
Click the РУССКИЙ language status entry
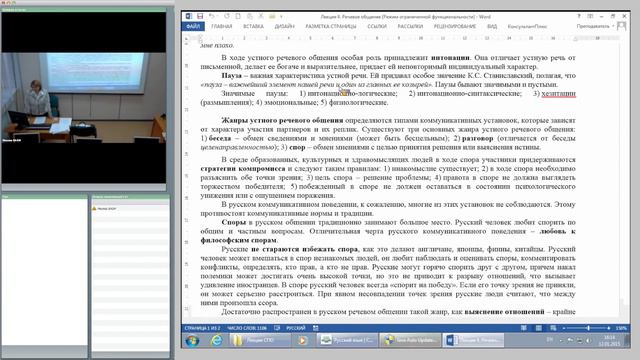(x=296, y=328)
